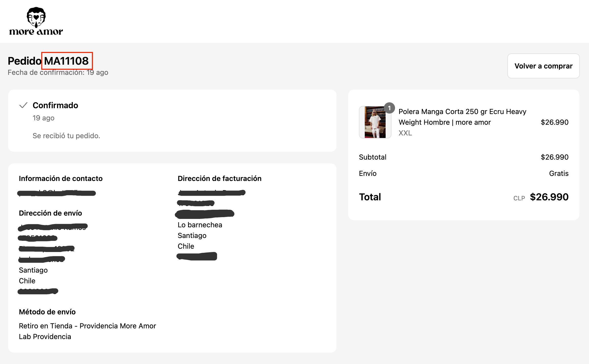This screenshot has height=364, width=589.
Task: Click the XXL size label
Action: (405, 133)
